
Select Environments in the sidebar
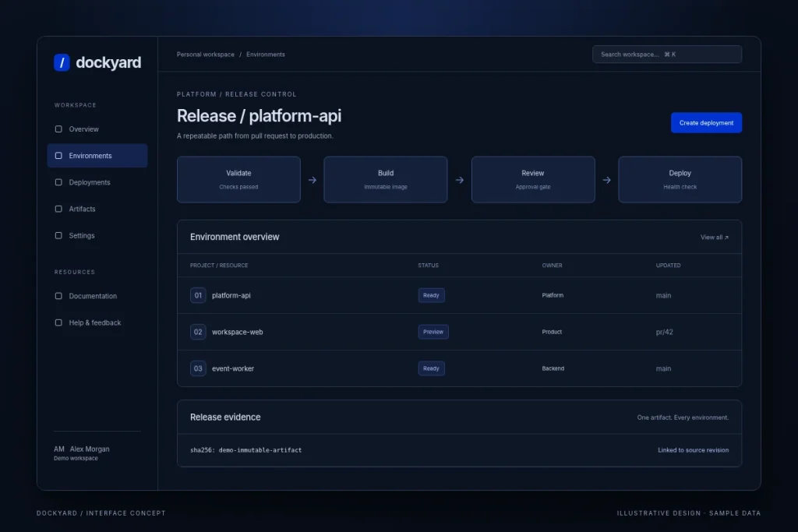pos(97,156)
